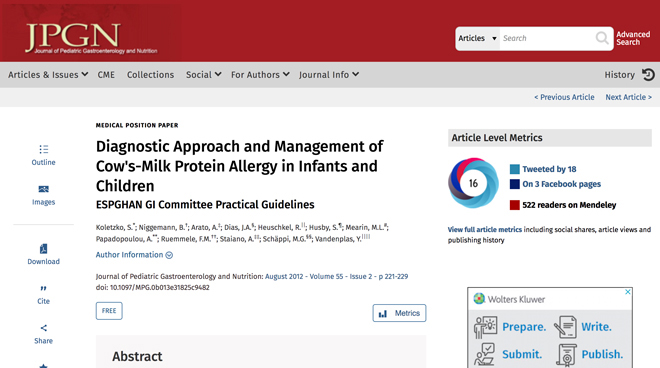Go to the Next Article link

pyautogui.click(x=628, y=97)
